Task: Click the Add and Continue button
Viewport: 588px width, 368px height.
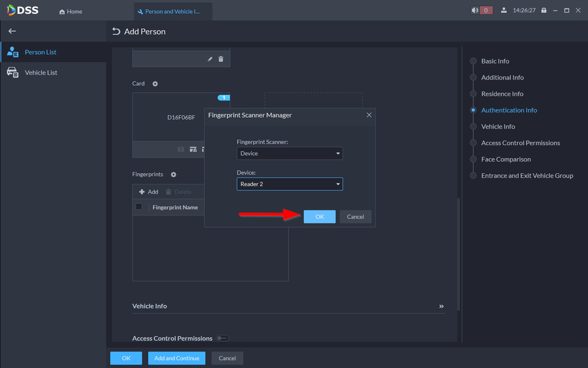Action: [176, 358]
